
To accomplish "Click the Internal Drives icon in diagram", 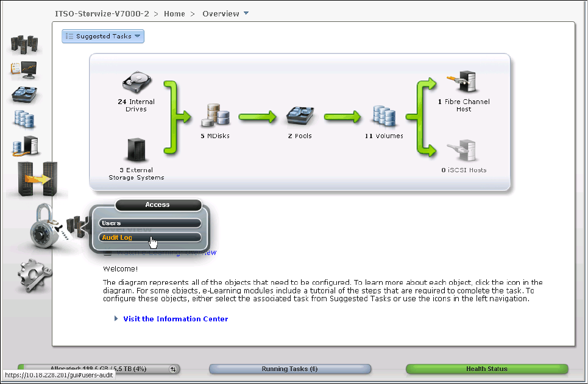I will [x=136, y=83].
